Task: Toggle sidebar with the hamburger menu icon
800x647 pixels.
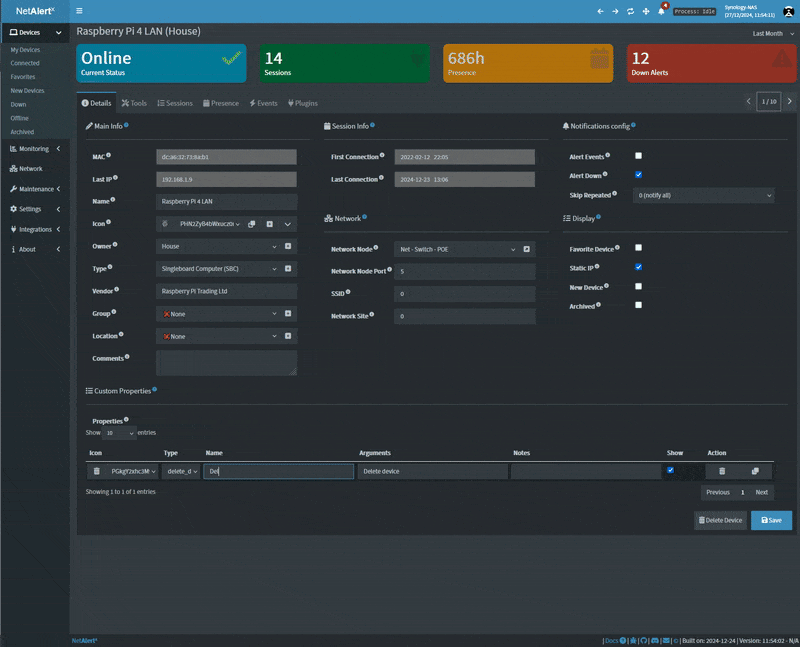Action: click(79, 11)
